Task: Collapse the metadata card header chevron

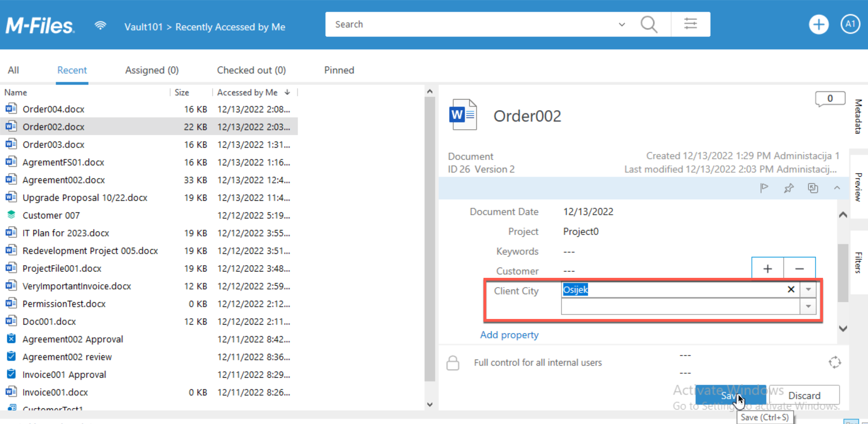Action: 837,188
